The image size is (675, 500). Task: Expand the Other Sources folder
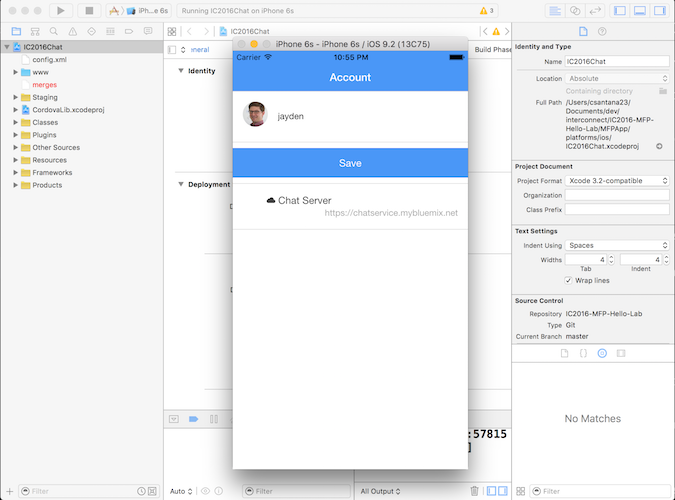point(15,147)
